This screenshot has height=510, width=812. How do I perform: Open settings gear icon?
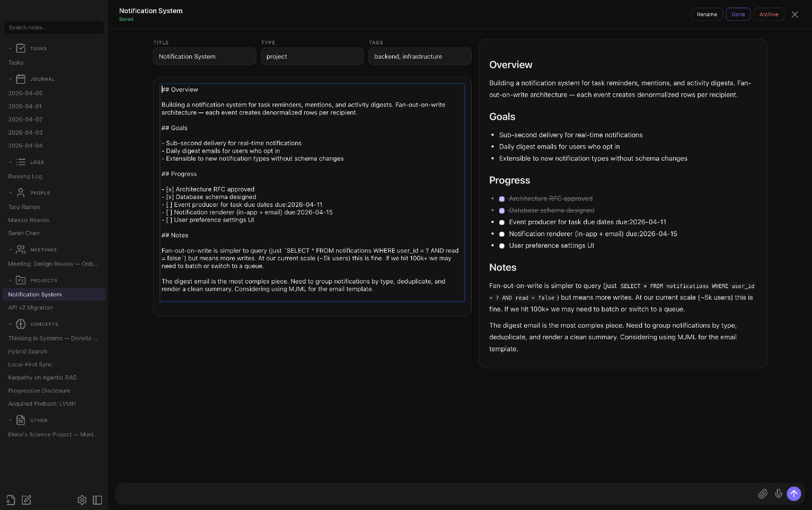(x=82, y=500)
